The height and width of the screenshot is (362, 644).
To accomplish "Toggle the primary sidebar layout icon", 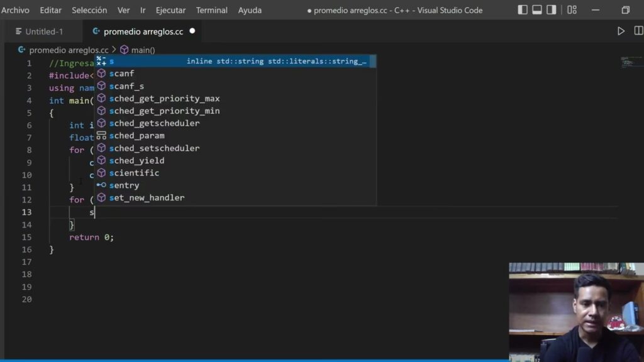I will pyautogui.click(x=523, y=10).
